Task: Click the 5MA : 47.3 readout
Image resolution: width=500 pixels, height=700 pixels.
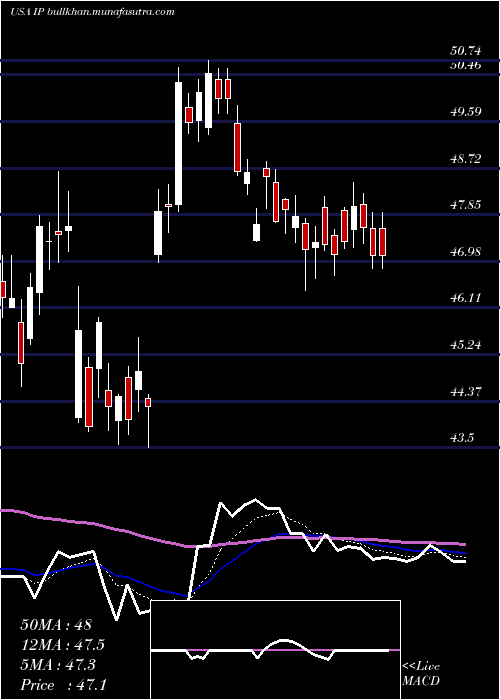Action: pyautogui.click(x=59, y=665)
